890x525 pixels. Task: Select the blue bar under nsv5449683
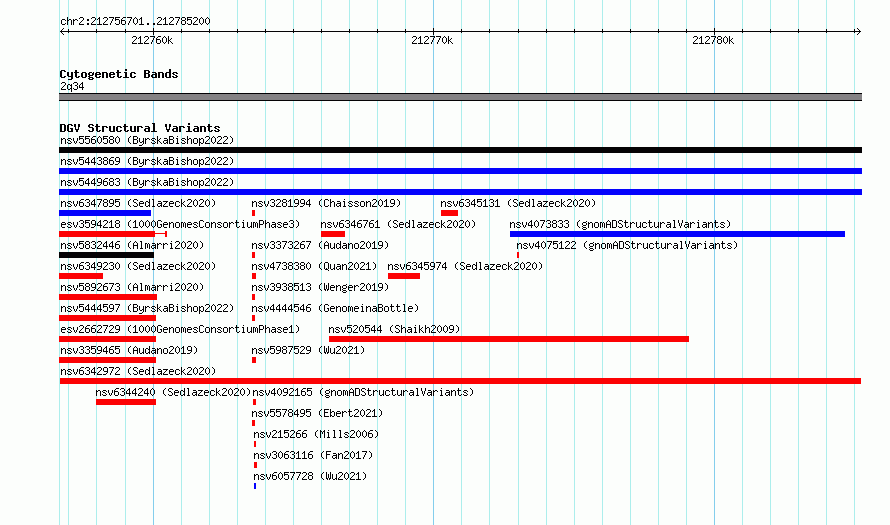click(x=460, y=192)
